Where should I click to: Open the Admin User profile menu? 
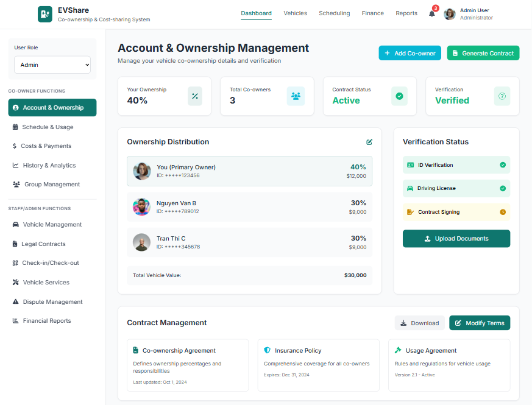click(468, 14)
